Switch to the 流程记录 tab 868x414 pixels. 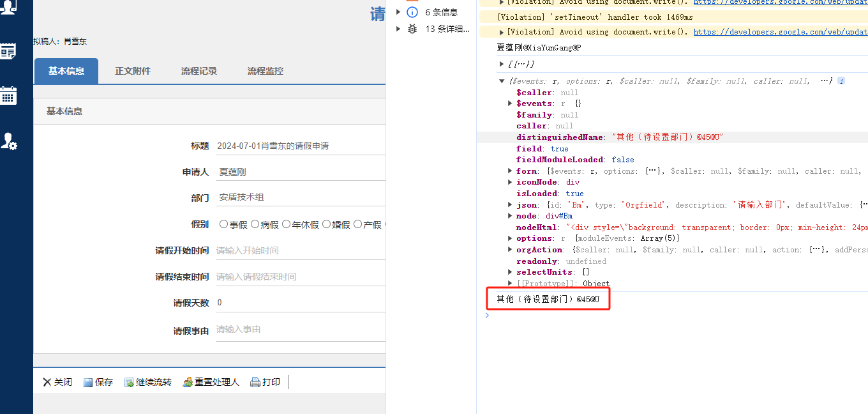[x=199, y=71]
